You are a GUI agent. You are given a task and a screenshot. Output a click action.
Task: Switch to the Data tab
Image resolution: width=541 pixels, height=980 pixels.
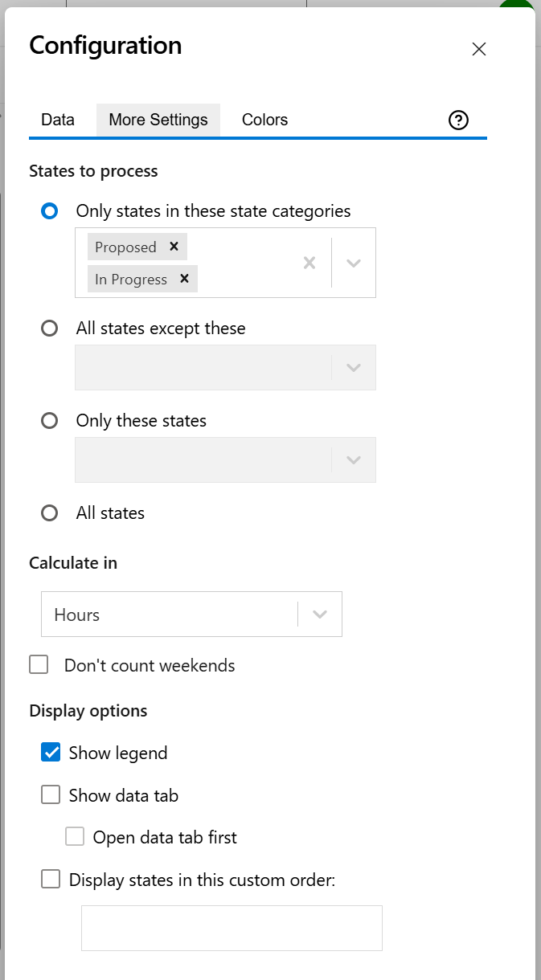(58, 119)
